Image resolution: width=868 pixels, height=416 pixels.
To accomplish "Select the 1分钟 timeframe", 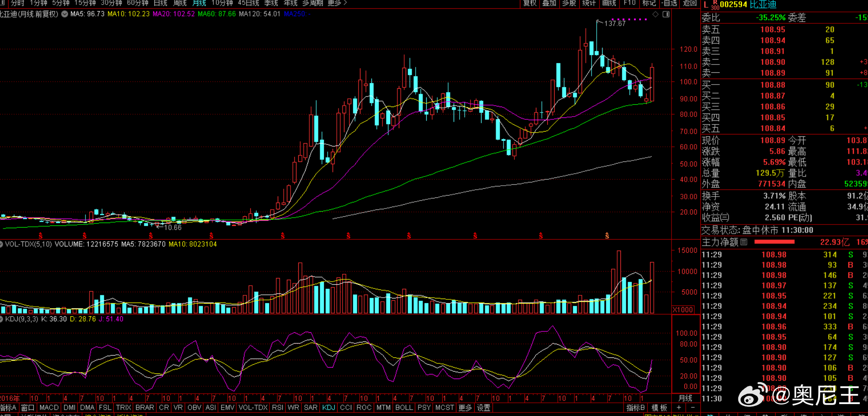I will [38, 3].
